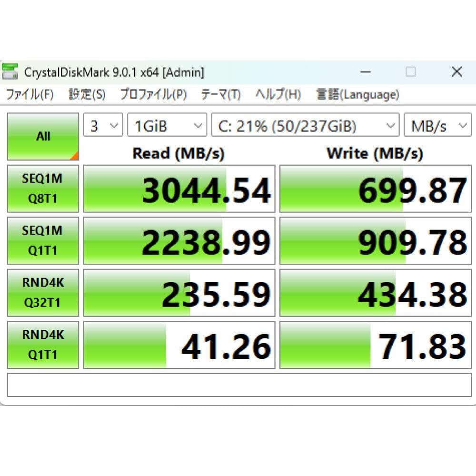
Task: Open the 言語(Language) menu
Action: [357, 94]
